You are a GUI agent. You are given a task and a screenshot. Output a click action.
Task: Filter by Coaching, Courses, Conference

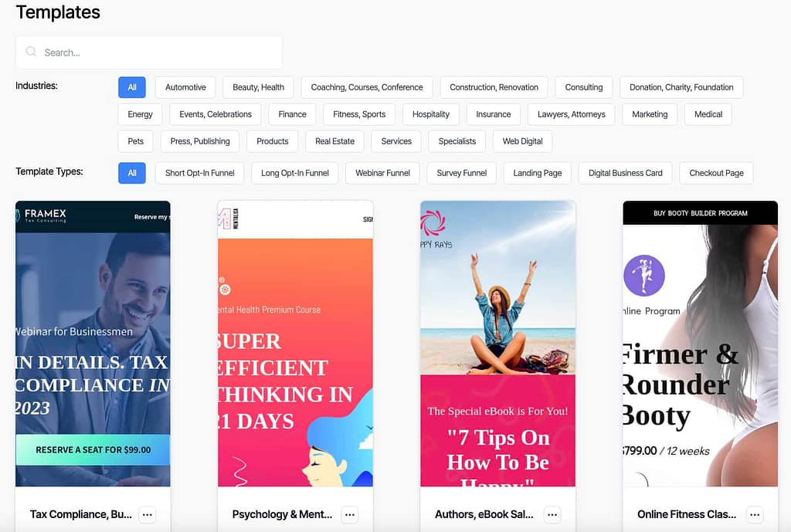tap(367, 87)
